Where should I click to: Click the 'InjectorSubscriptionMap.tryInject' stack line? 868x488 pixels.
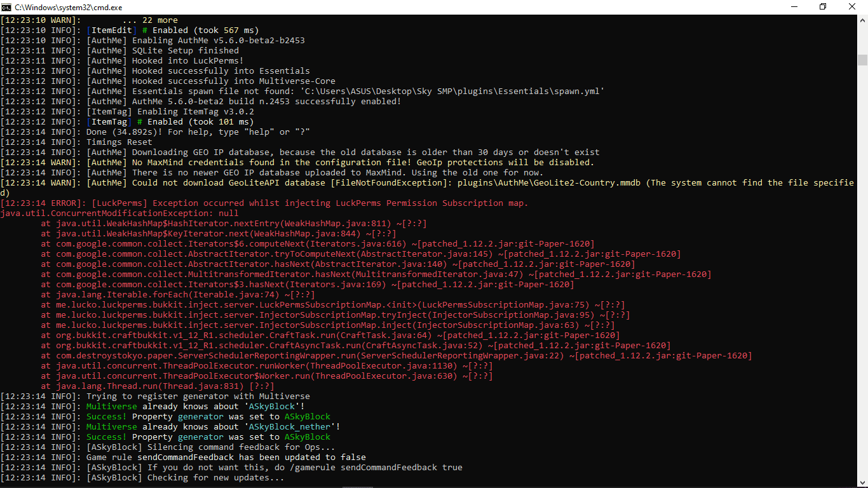(336, 315)
